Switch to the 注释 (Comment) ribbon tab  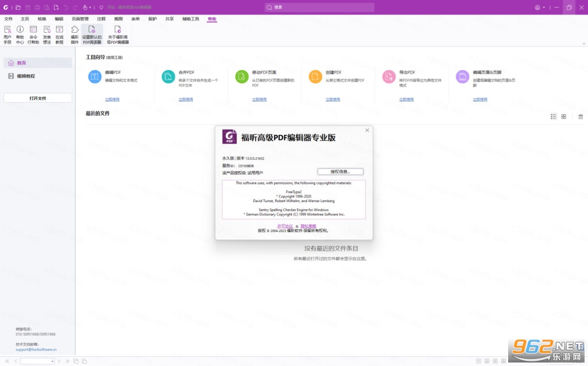(101, 19)
